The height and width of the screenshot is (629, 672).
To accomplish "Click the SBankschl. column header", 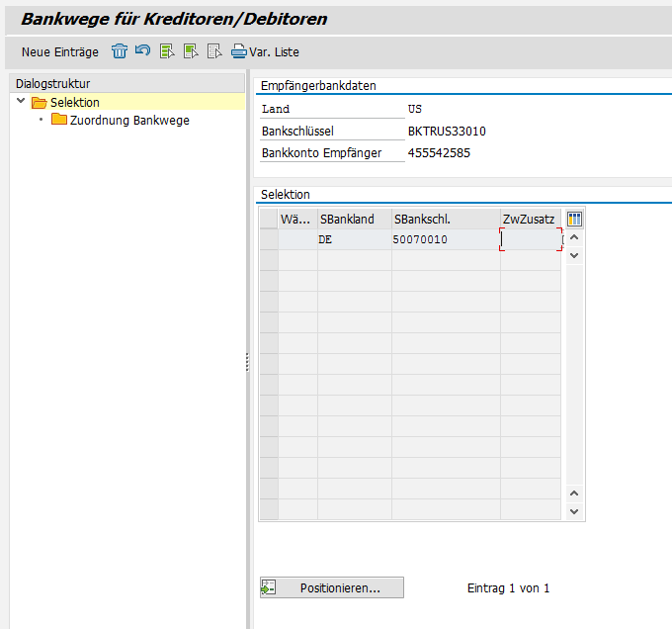I will [x=445, y=220].
